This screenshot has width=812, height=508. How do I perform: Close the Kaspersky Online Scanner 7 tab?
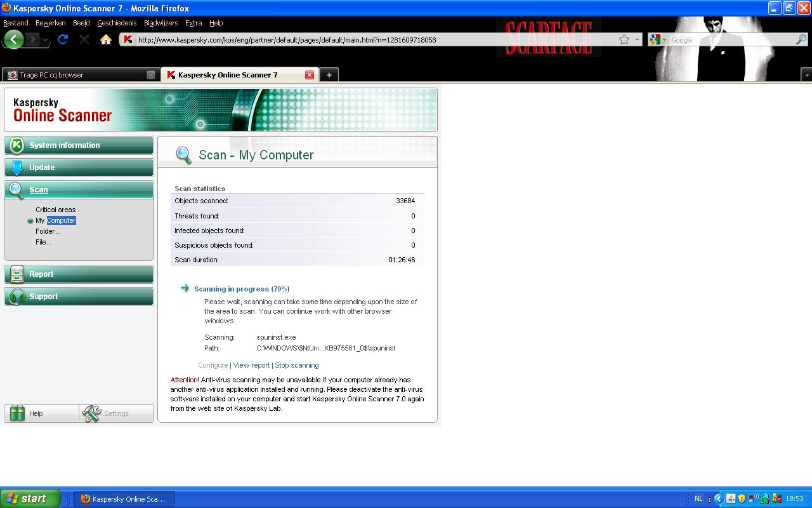point(310,75)
